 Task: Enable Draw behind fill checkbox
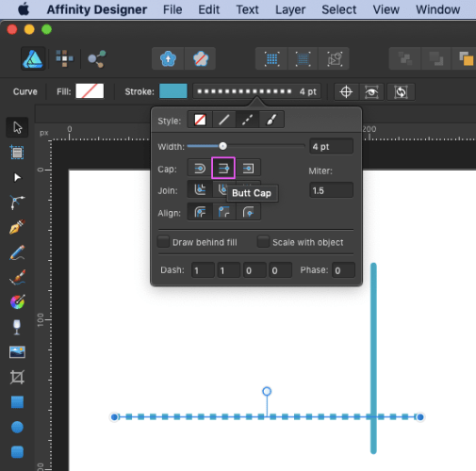(163, 242)
